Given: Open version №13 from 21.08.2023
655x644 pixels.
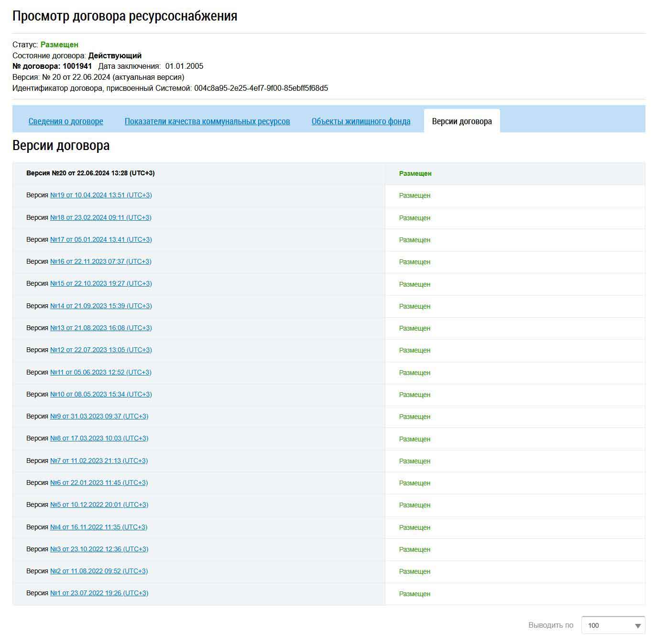Looking at the screenshot, I should pyautogui.click(x=101, y=328).
